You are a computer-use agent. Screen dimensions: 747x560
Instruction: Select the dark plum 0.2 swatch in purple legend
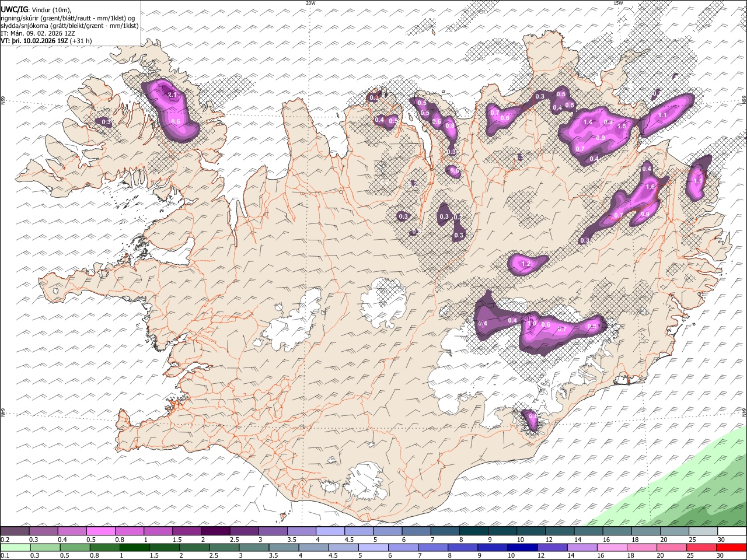(x=15, y=531)
